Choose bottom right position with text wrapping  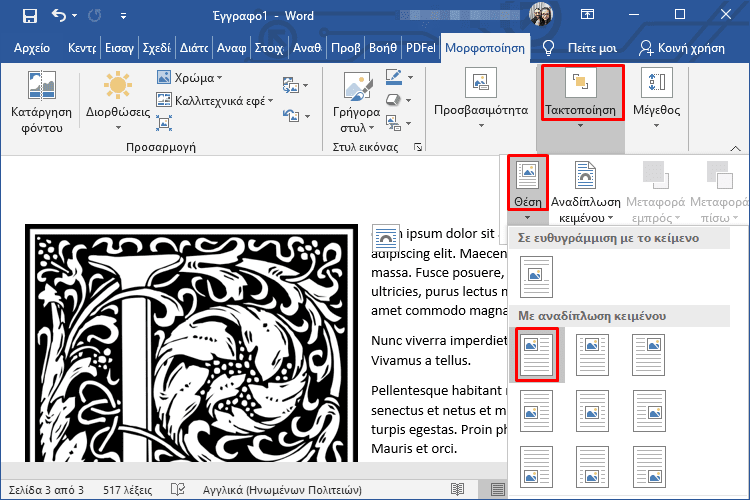click(x=649, y=467)
